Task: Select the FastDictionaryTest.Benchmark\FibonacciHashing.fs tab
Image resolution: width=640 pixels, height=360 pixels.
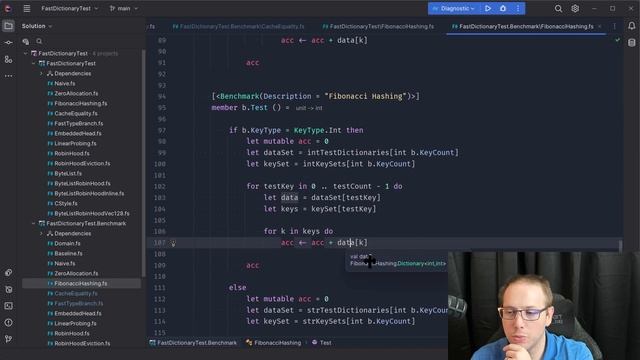Action: coord(522,26)
